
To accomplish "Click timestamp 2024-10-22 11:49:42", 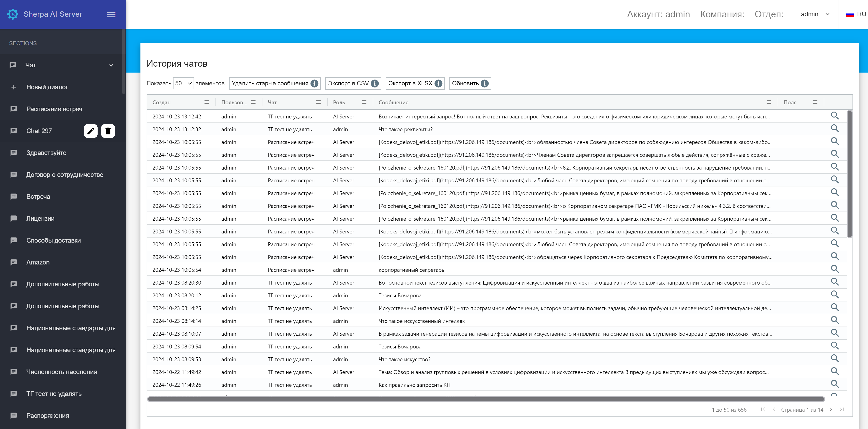I will [176, 372].
